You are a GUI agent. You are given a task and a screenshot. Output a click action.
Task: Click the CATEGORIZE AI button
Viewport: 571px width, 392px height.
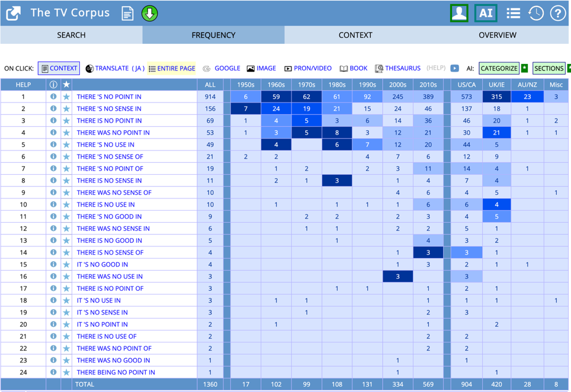point(499,69)
